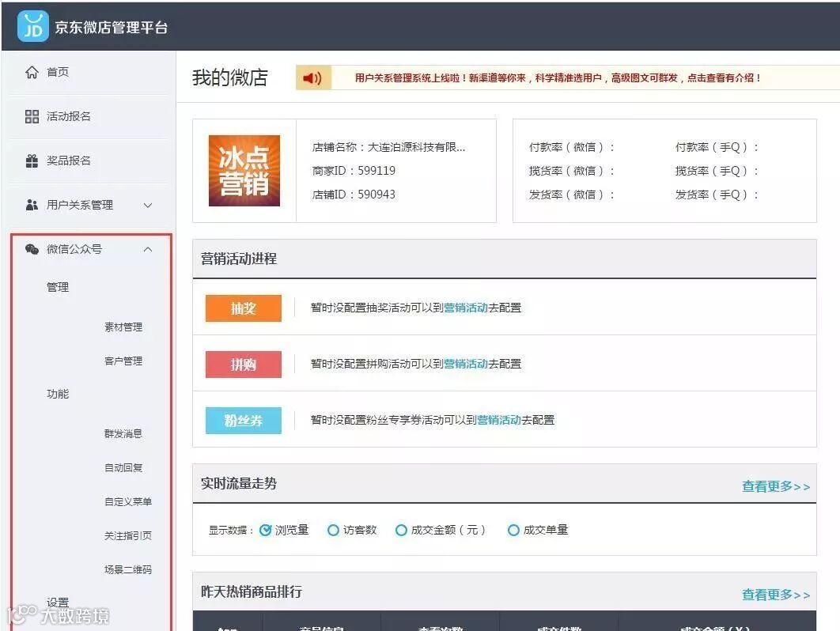The width and height of the screenshot is (840, 631).
Task: Click the 店铺ID：590943 text
Action: (354, 195)
